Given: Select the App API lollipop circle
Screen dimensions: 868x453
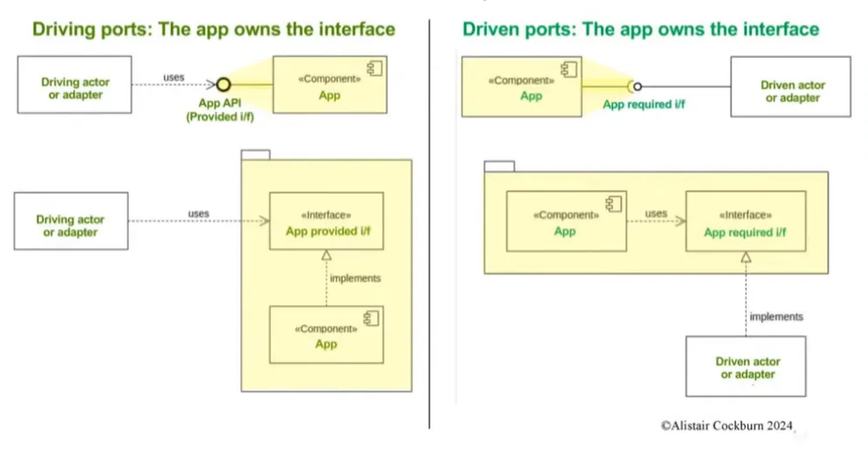Looking at the screenshot, I should (223, 85).
